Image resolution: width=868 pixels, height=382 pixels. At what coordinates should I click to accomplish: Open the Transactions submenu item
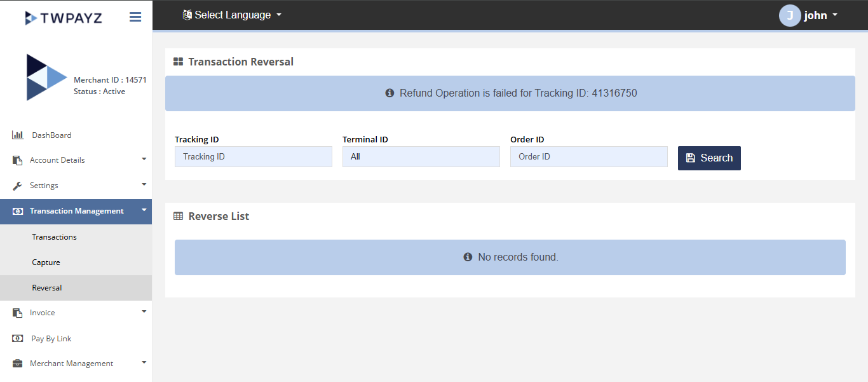click(x=55, y=237)
